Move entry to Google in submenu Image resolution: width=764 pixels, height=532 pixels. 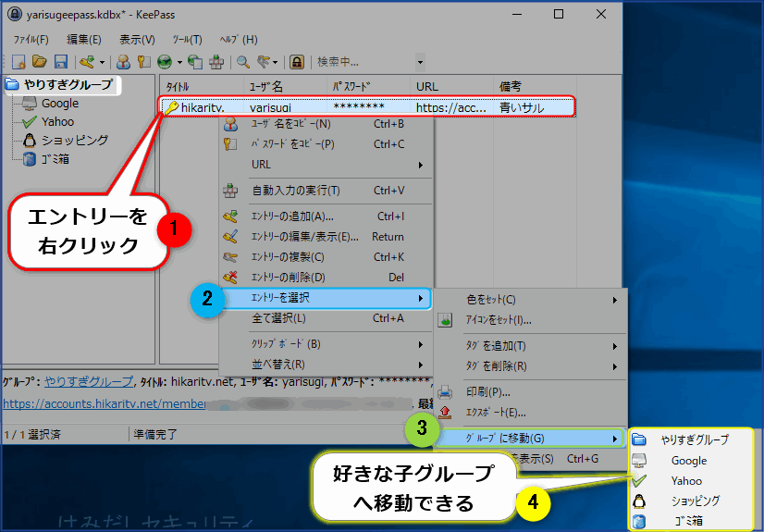(692, 461)
